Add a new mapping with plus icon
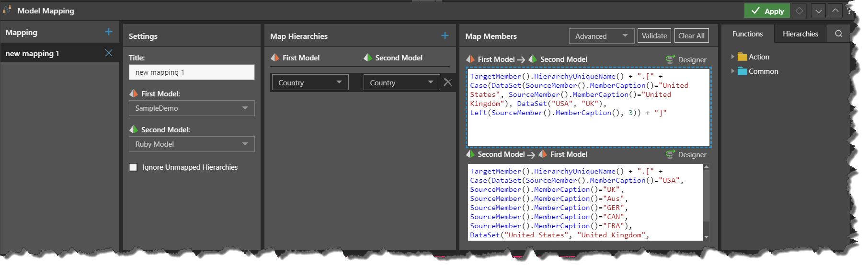Screen dimensions: 868x268 click(x=109, y=32)
